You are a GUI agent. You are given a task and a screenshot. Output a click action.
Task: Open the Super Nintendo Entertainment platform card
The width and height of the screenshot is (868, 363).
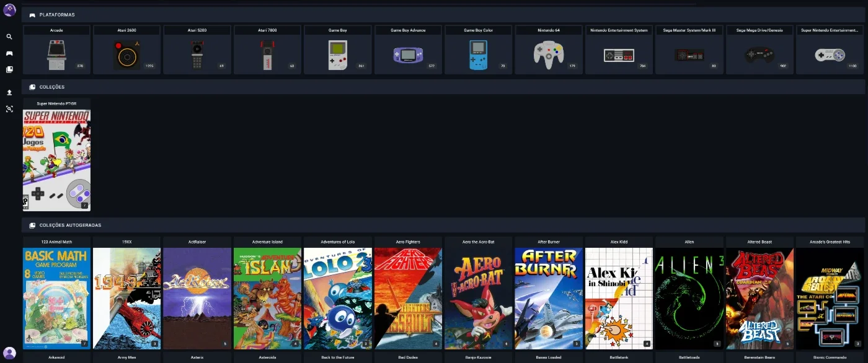[x=830, y=50]
